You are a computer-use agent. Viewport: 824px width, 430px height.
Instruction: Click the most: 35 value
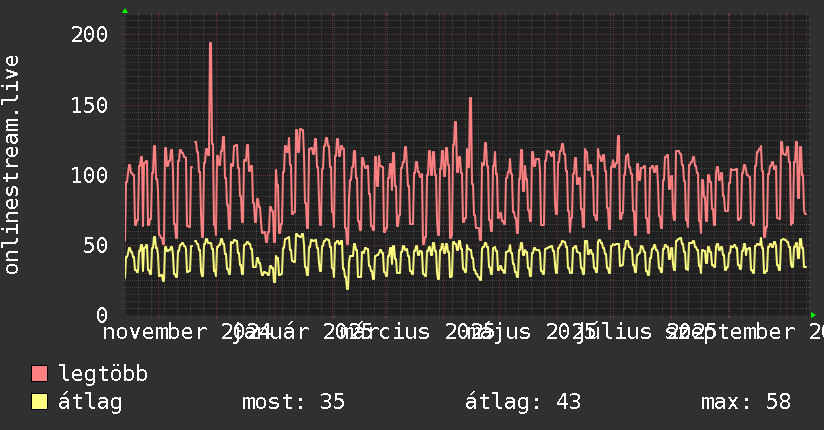[x=293, y=402]
